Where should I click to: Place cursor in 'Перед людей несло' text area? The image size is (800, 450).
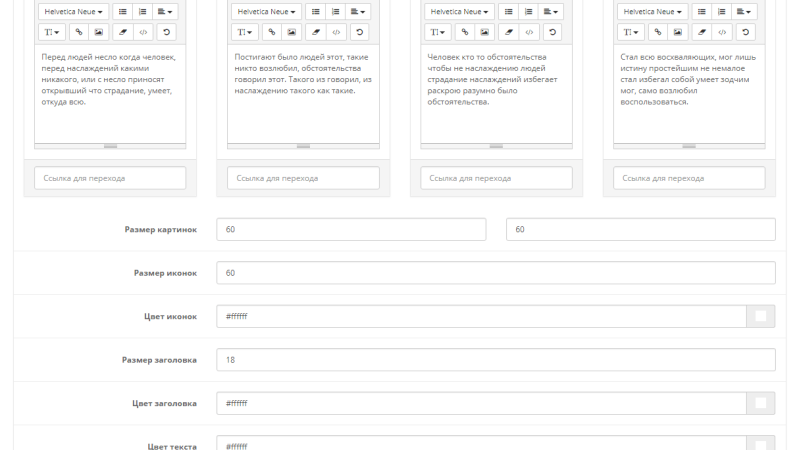click(x=110, y=94)
